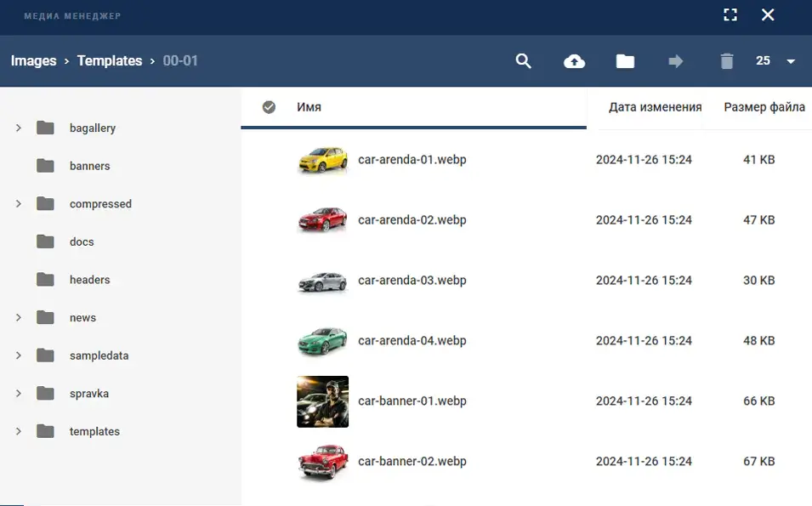Navigate to Templates breadcrumb link
Viewport: 812px width, 506px height.
pos(109,61)
